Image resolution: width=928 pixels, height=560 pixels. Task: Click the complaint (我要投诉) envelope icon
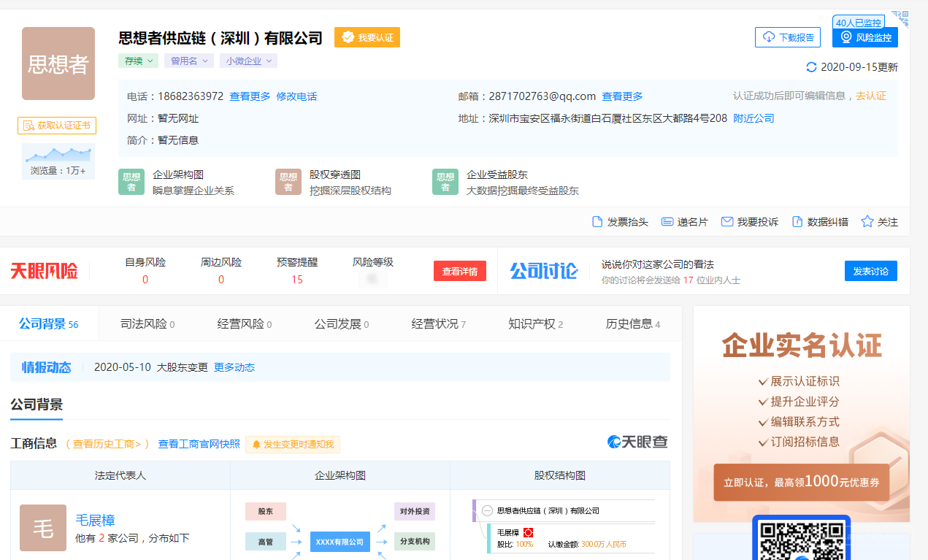point(726,222)
